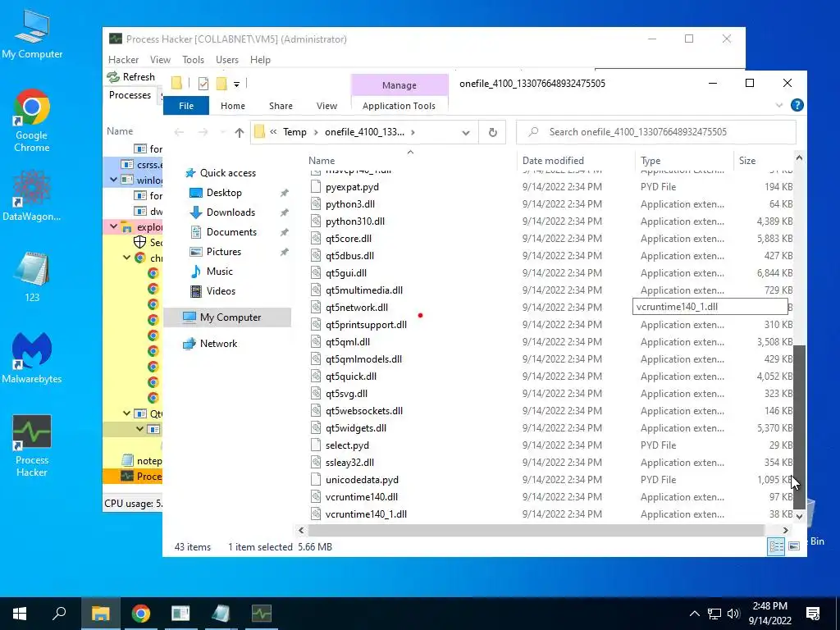Click scroll down arrow of file list

click(799, 517)
